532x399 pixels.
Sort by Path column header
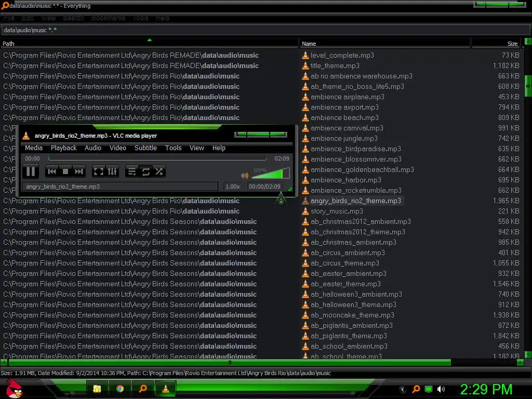pyautogui.click(x=149, y=44)
